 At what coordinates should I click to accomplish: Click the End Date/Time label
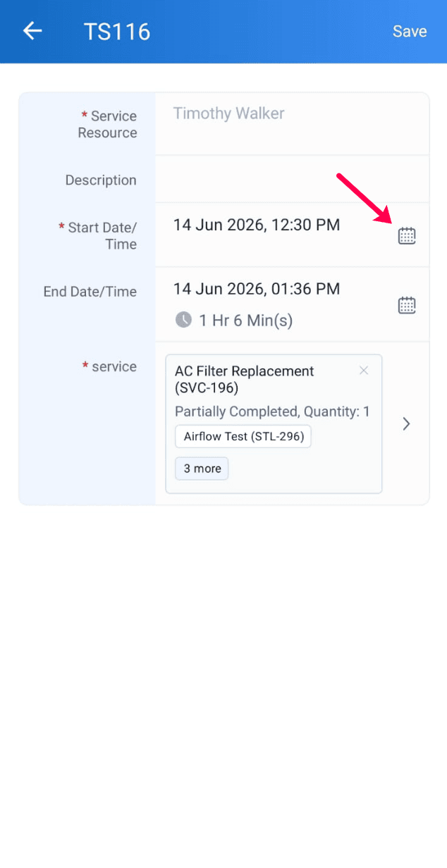[90, 292]
